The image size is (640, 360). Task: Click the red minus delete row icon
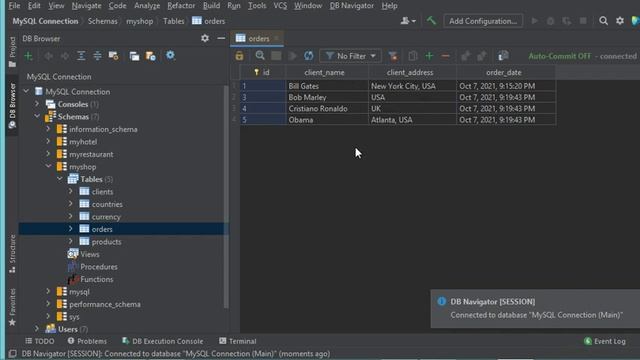point(445,56)
